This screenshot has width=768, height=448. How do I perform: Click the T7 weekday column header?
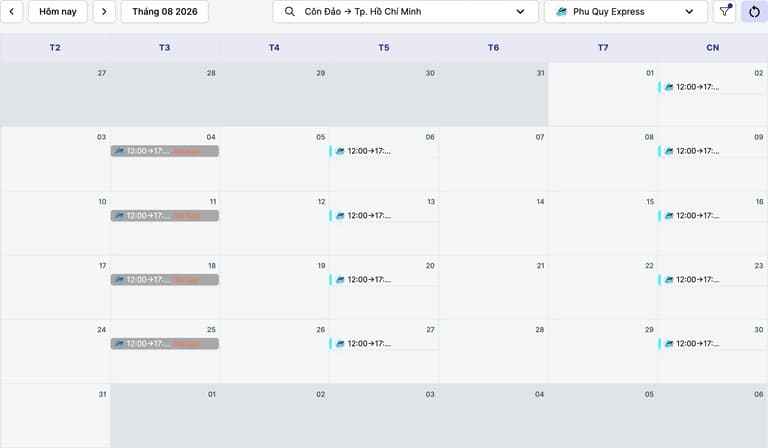point(603,47)
